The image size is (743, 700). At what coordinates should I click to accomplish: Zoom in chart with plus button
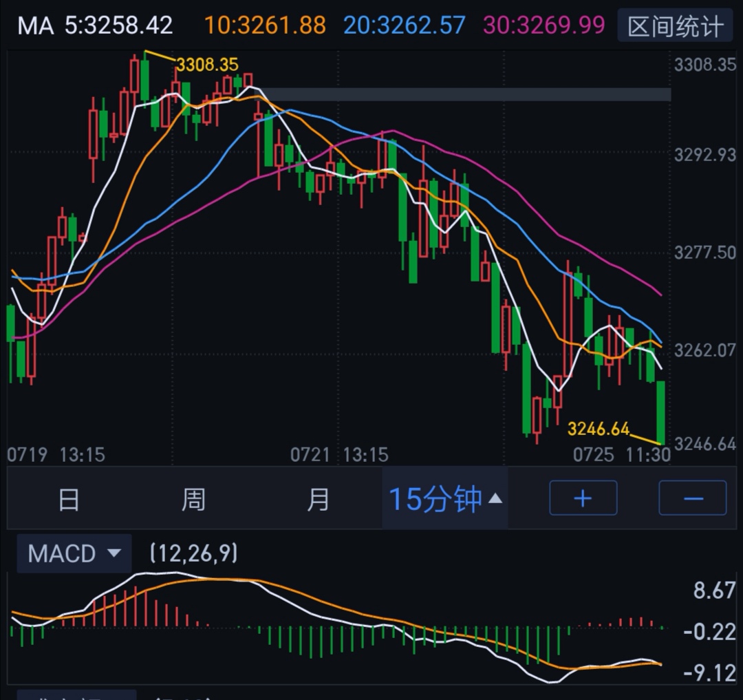pos(583,498)
